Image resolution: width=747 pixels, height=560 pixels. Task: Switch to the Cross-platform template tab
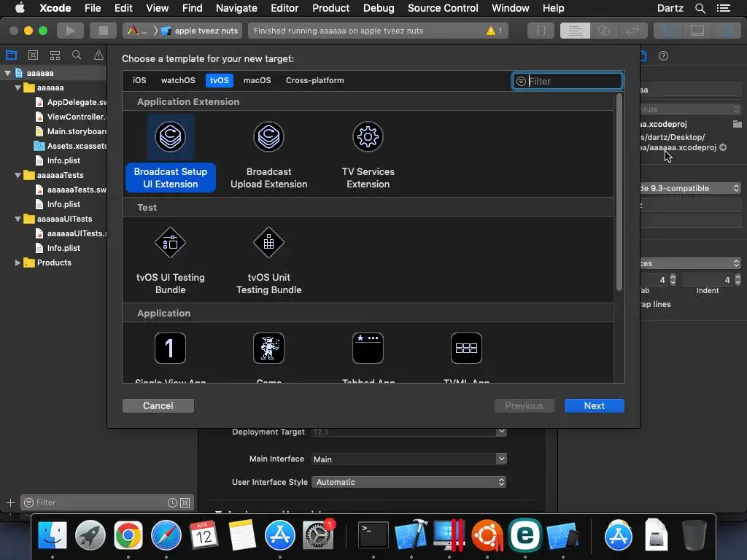click(314, 80)
